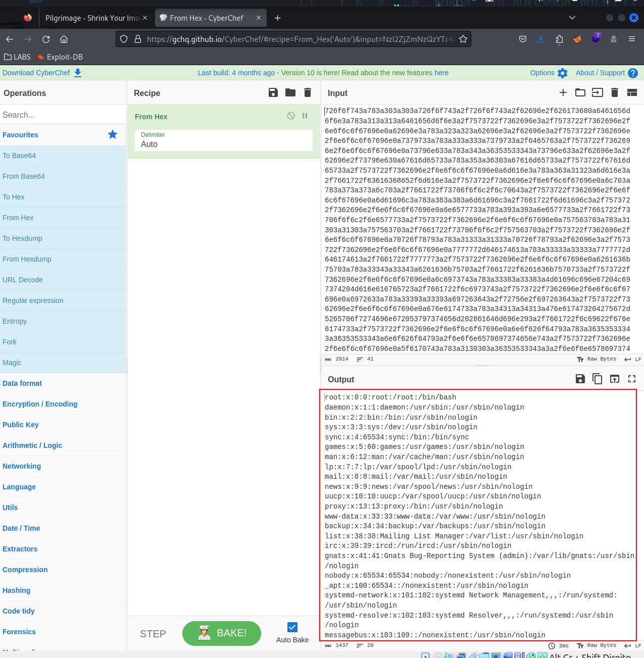Select Magic operation
Image resolution: width=644 pixels, height=658 pixels.
[x=63, y=363]
